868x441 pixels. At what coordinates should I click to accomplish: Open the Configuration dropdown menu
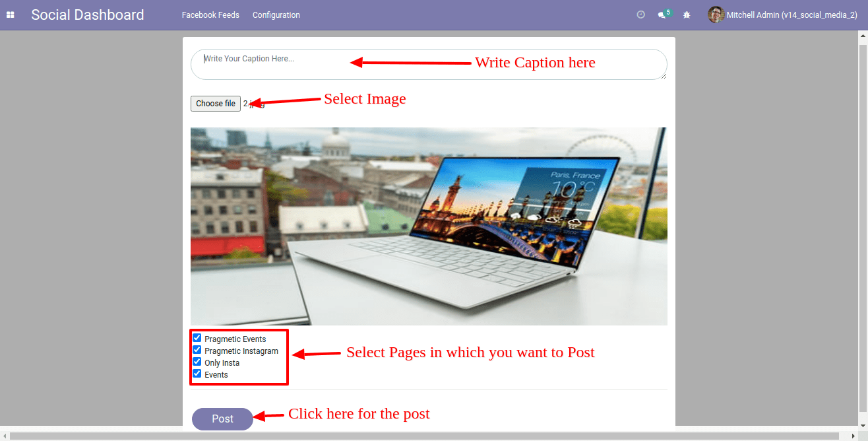click(276, 15)
